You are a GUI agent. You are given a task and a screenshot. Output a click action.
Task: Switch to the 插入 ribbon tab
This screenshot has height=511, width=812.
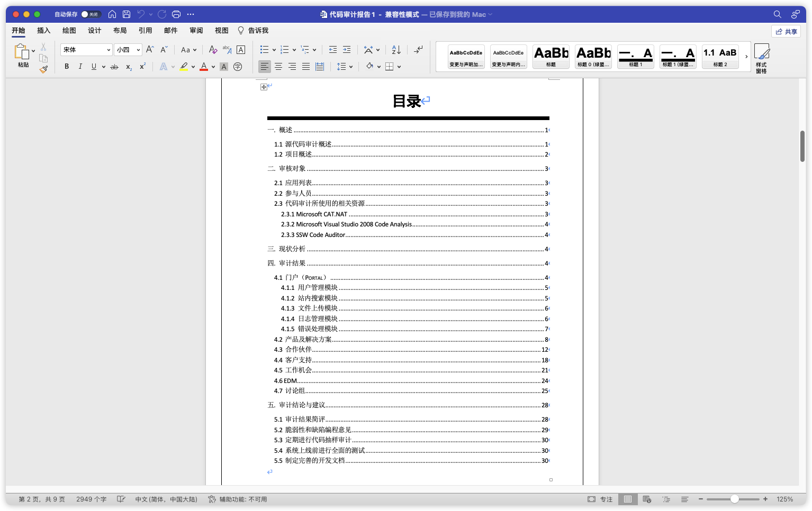pos(43,31)
